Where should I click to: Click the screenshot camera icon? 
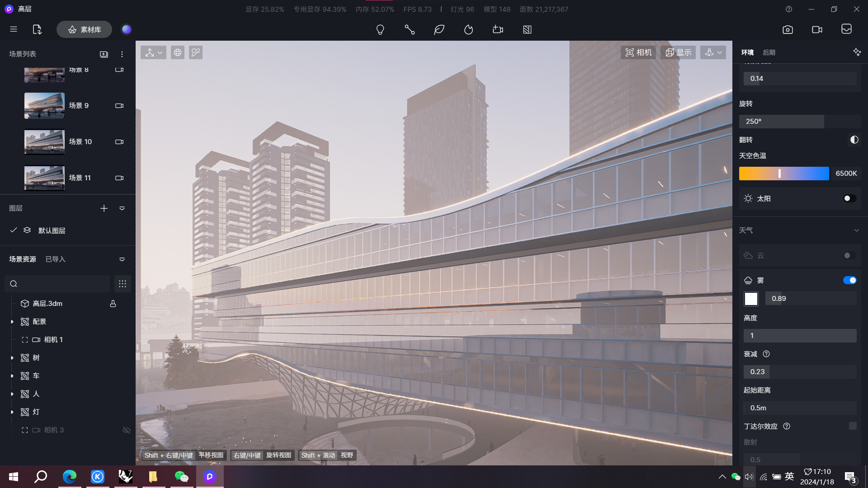[x=788, y=30]
